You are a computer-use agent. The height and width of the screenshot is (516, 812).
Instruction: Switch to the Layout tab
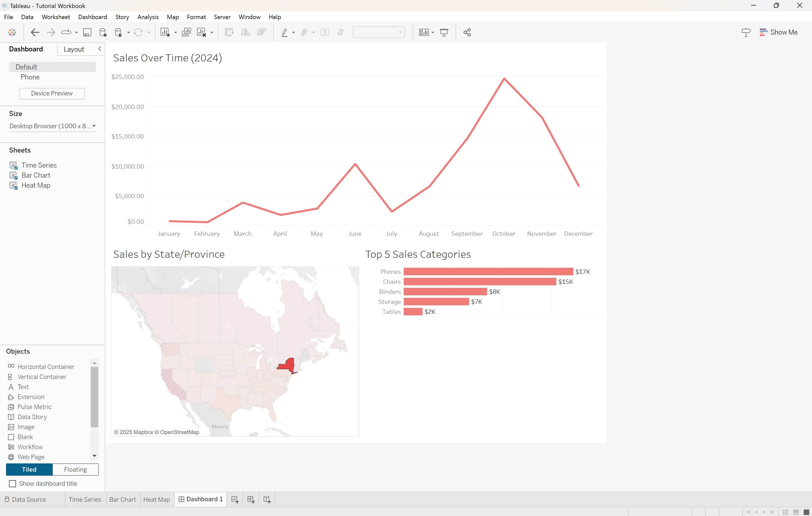(x=74, y=49)
